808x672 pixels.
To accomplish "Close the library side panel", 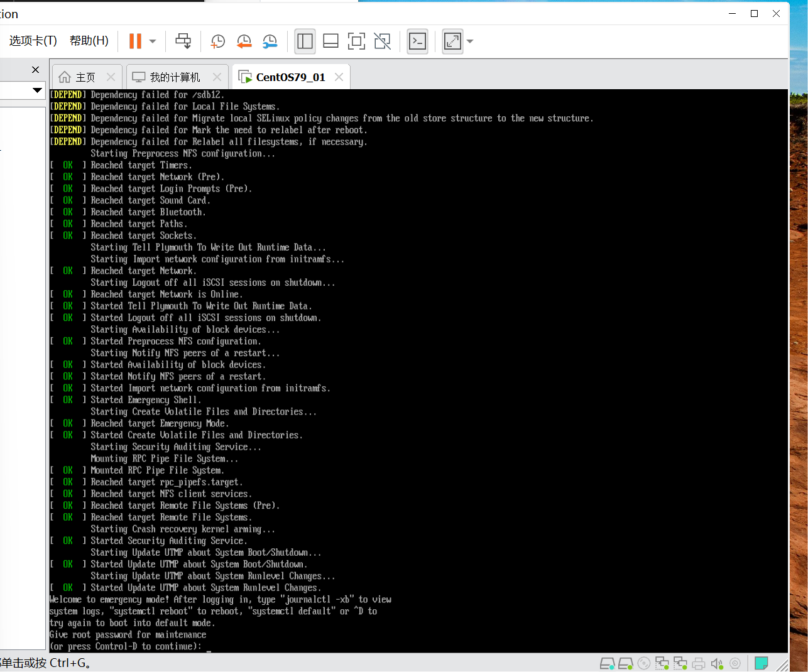I will click(x=35, y=70).
